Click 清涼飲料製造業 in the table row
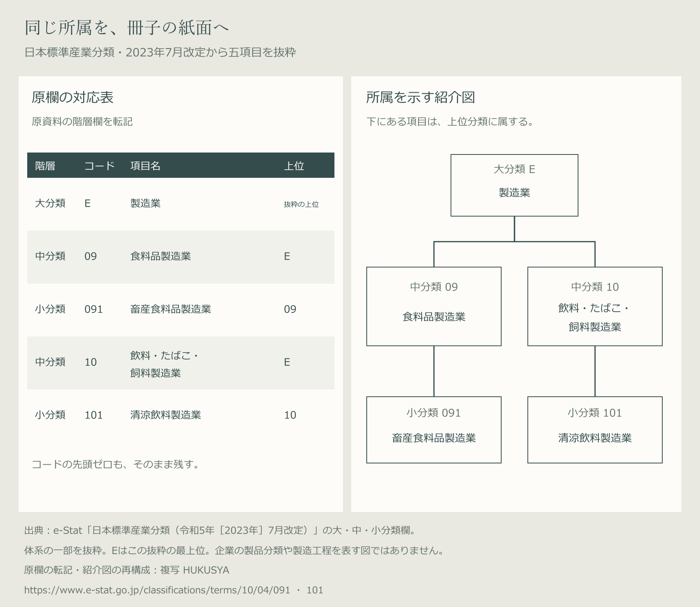The height and width of the screenshot is (607, 700). tap(166, 415)
